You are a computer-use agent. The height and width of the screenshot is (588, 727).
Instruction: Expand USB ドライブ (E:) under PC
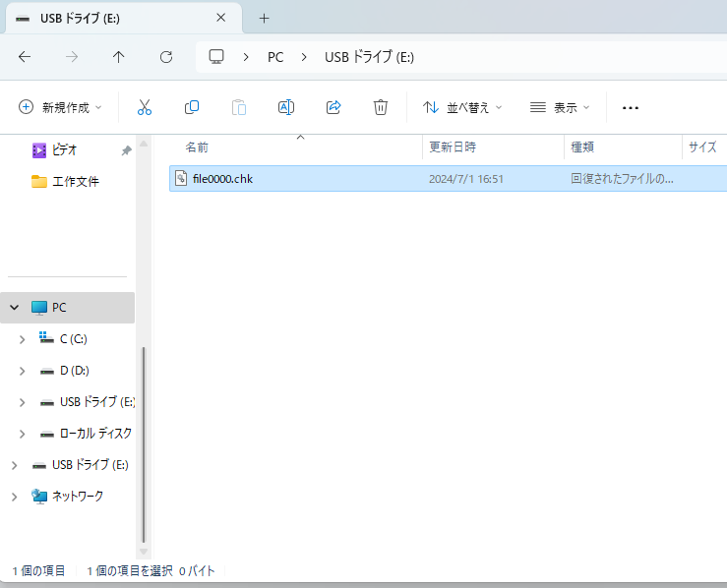[x=22, y=402]
